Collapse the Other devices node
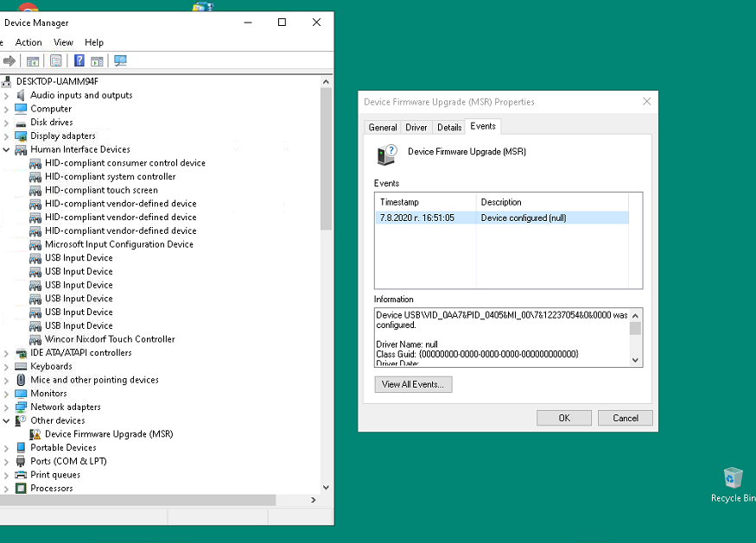Viewport: 756px width, 543px height. [x=6, y=420]
